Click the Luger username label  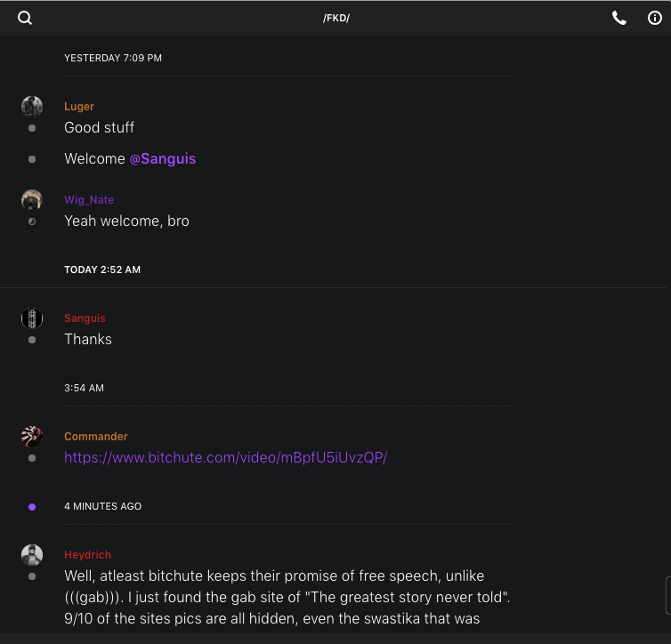pyautogui.click(x=79, y=107)
